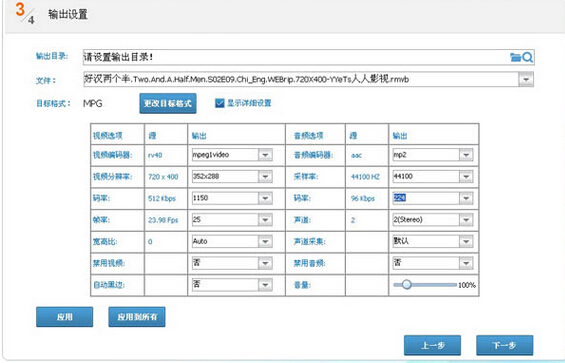This screenshot has height=363, width=565.
Task: Click the 应用 button
Action: [64, 317]
